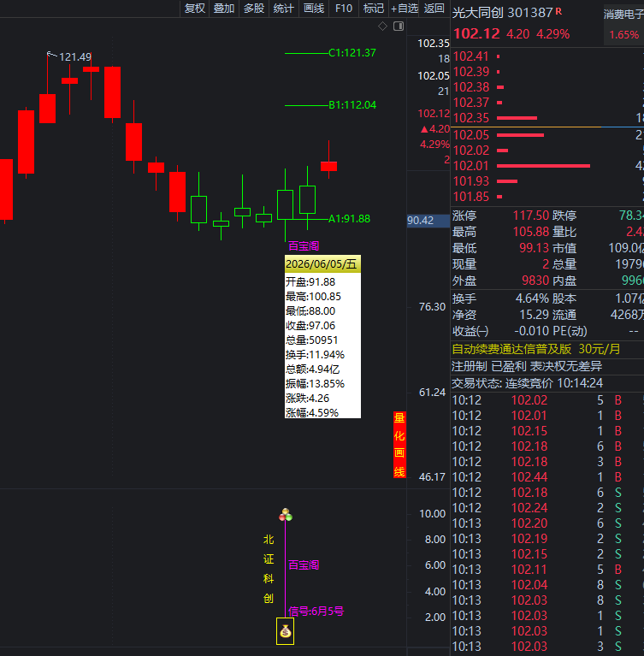Viewport: 644px width, 656px height.
Task: Click the 外盘 9830 value
Action: (x=535, y=281)
